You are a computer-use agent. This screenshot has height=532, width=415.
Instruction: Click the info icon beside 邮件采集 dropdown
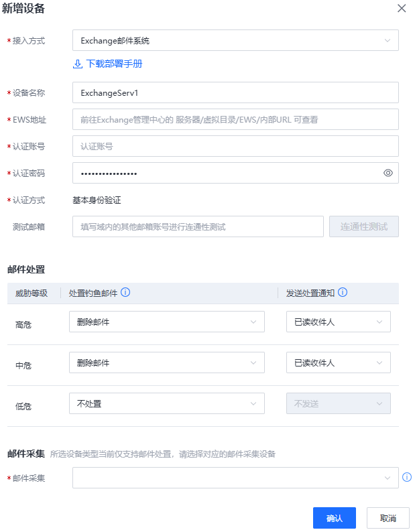(406, 478)
